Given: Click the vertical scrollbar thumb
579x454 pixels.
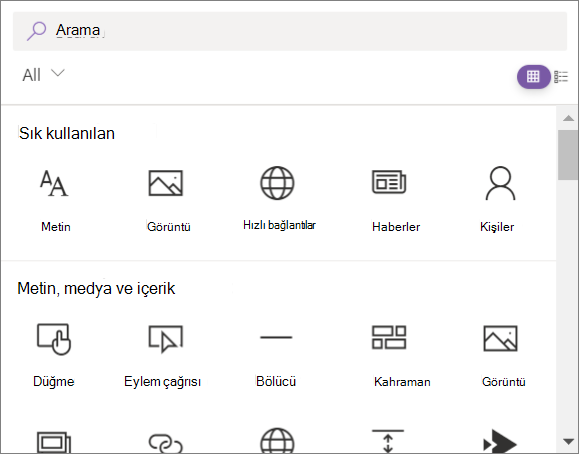Looking at the screenshot, I should pyautogui.click(x=568, y=155).
